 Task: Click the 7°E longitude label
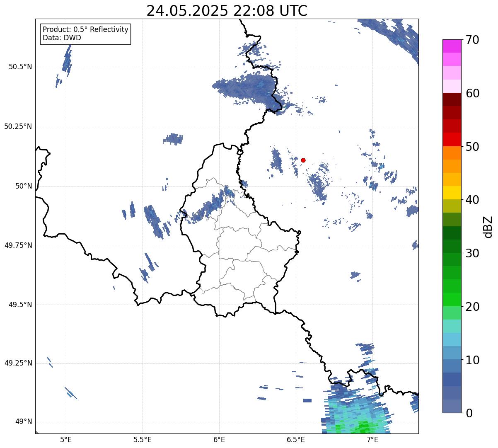click(x=372, y=439)
